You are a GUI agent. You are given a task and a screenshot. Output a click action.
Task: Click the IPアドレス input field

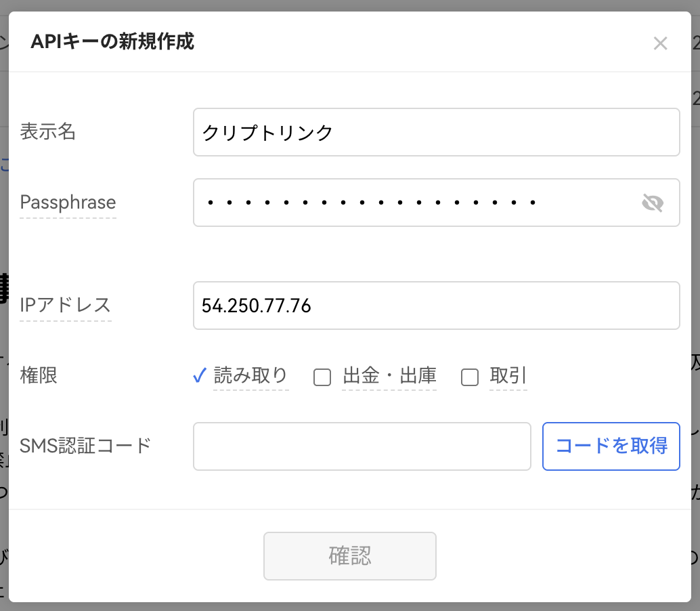pos(436,305)
